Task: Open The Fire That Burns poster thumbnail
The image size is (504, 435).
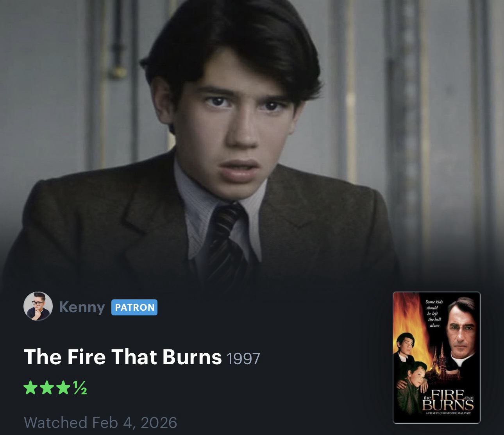Action: (436, 358)
